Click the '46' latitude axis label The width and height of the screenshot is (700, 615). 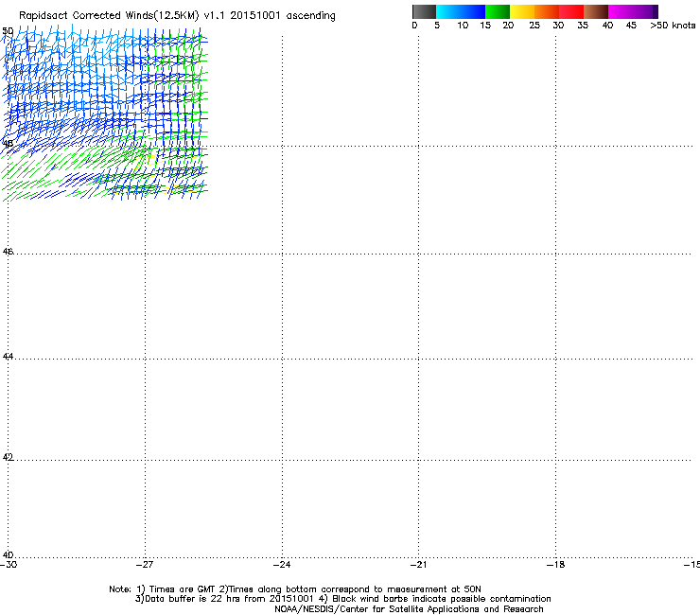(x=8, y=252)
